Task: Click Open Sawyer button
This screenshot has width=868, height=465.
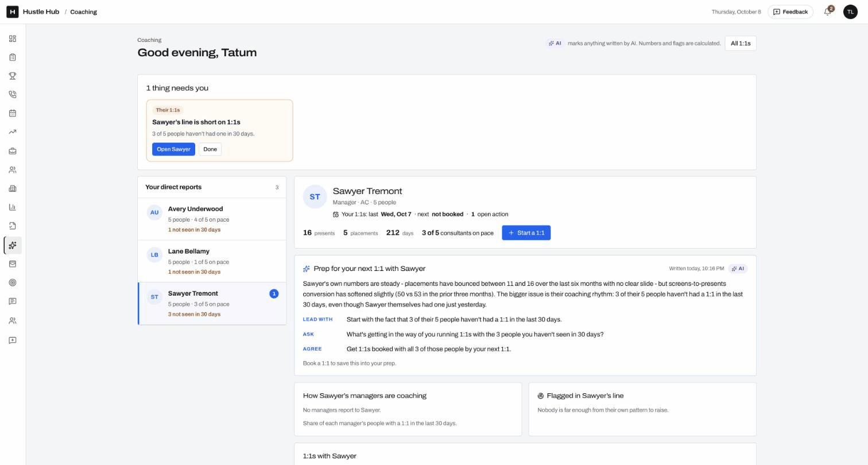Action: (173, 149)
